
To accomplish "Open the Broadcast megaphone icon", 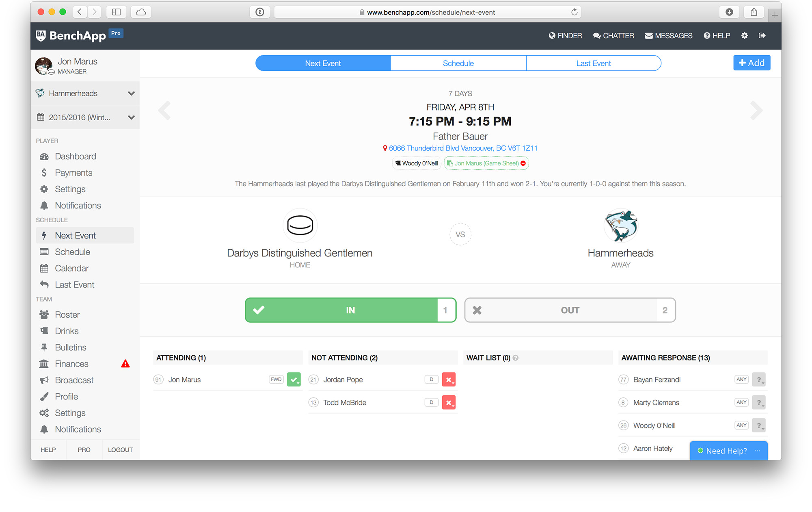I will point(45,380).
